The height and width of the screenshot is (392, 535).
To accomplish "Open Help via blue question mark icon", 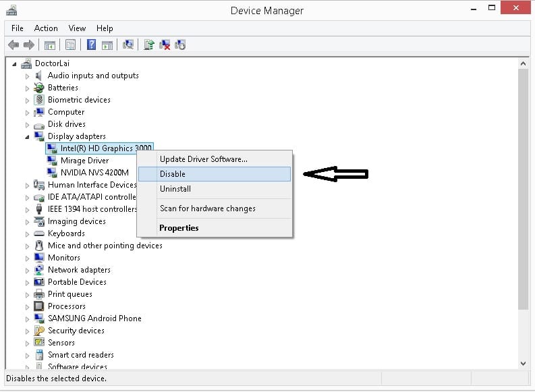I will coord(91,45).
